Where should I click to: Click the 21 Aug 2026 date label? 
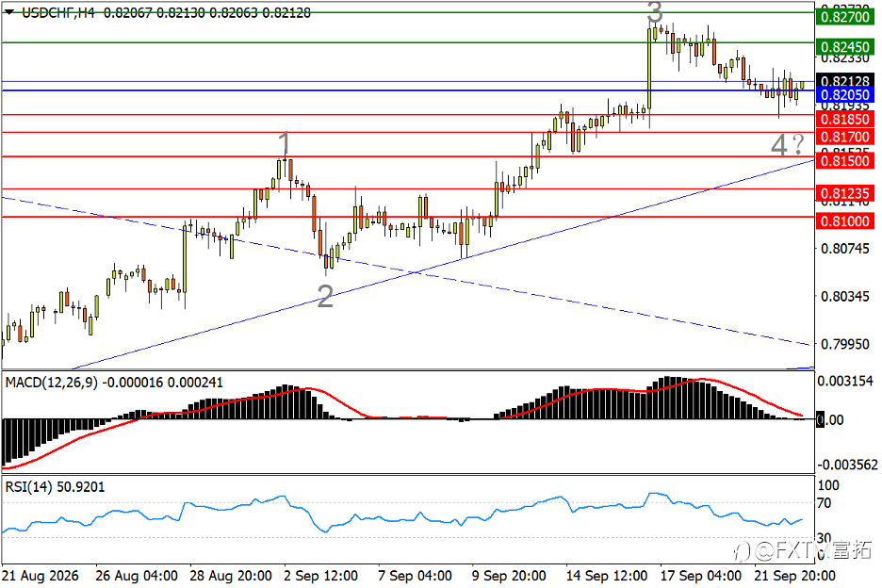point(41,576)
